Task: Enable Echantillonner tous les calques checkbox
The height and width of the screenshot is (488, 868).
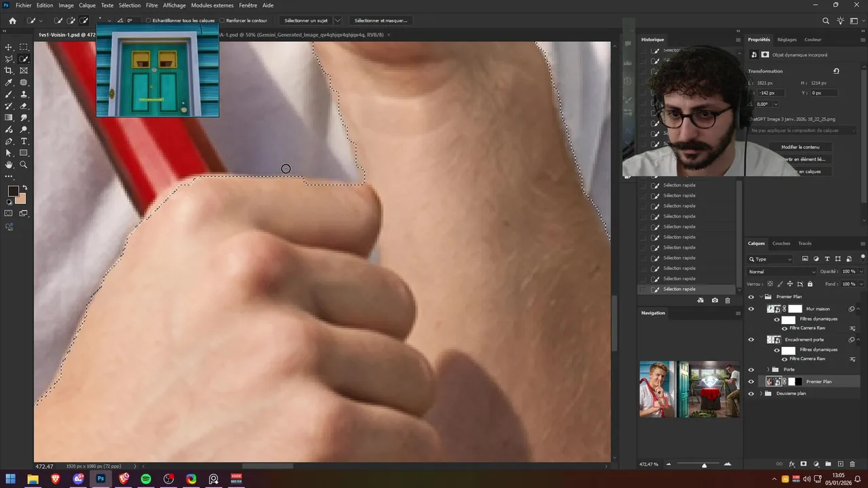Action: coord(149,20)
